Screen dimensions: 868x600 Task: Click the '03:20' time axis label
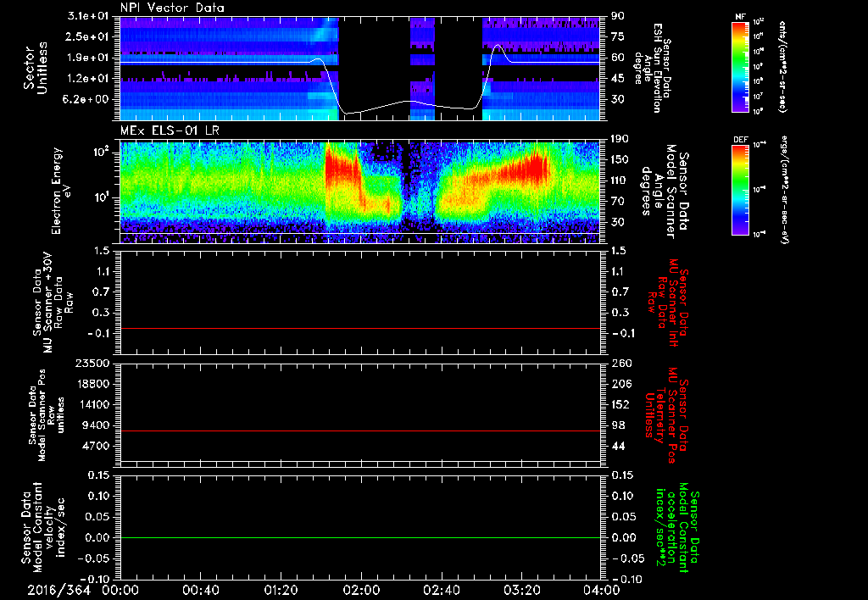click(x=521, y=590)
